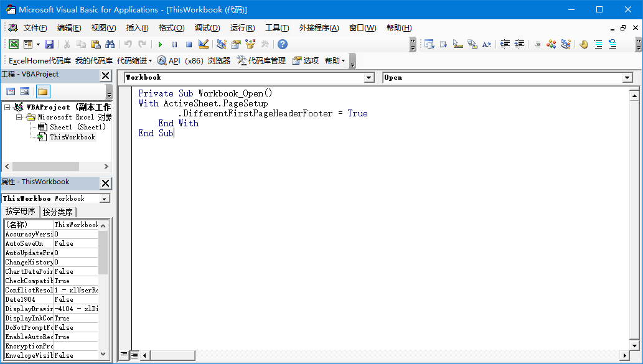Image resolution: width=643 pixels, height=364 pixels.
Task: Close the 工程 - VBAProject panel
Action: [105, 75]
